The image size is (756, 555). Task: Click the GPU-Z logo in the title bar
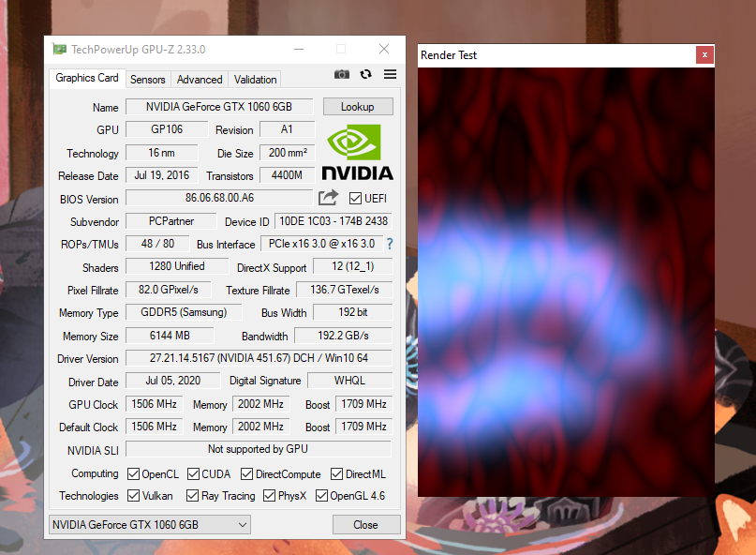[59, 48]
